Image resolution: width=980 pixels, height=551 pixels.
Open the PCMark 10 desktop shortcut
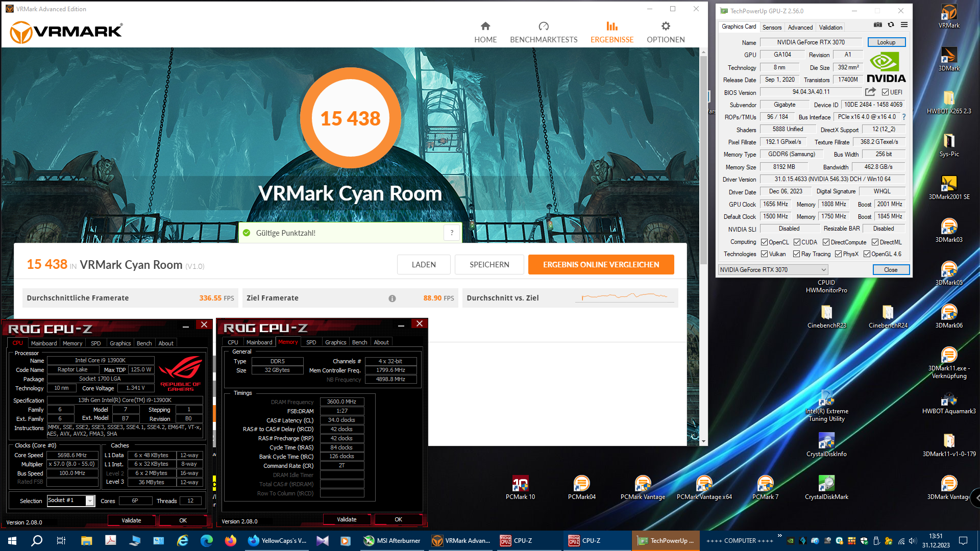coord(520,488)
